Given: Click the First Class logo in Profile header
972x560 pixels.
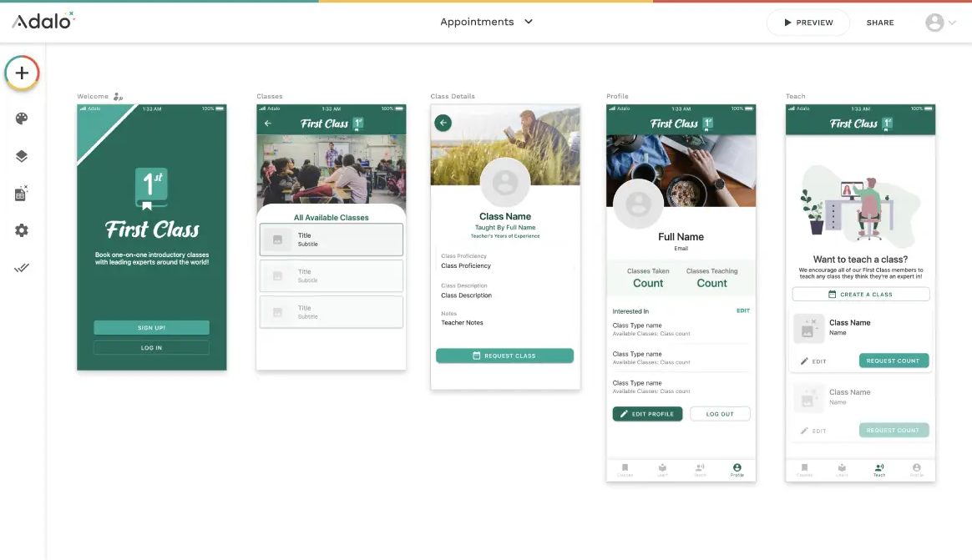Looking at the screenshot, I should click(681, 124).
